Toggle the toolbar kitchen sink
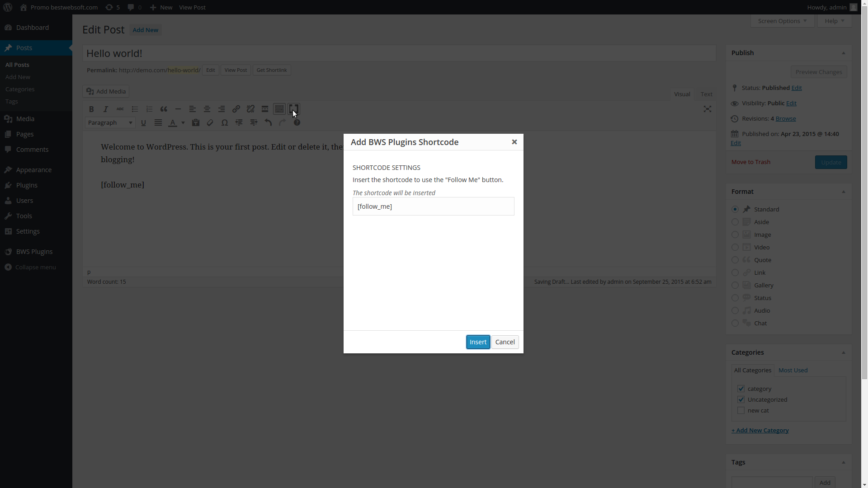Viewport: 868px width, 488px height. [279, 109]
